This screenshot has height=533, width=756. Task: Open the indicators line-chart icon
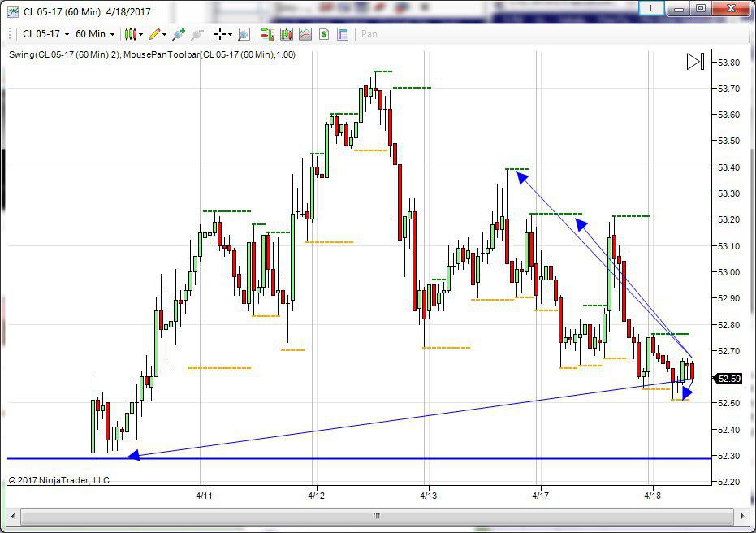pyautogui.click(x=305, y=34)
